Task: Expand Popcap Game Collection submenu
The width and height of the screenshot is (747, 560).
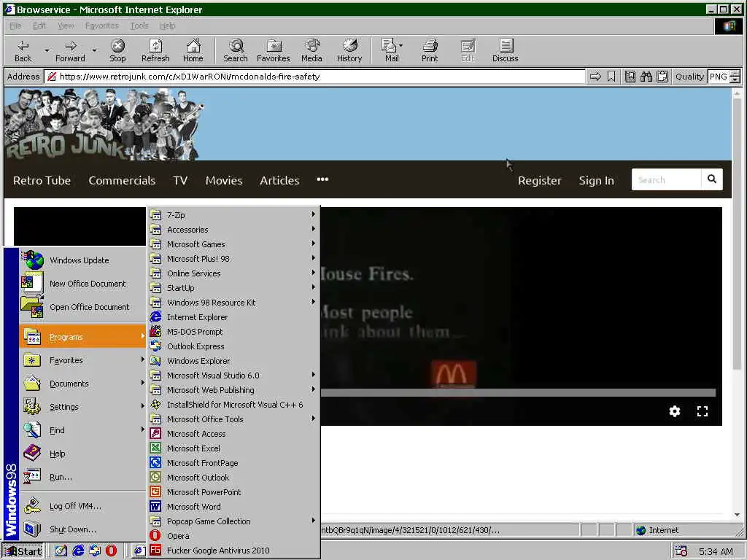Action: click(233, 521)
